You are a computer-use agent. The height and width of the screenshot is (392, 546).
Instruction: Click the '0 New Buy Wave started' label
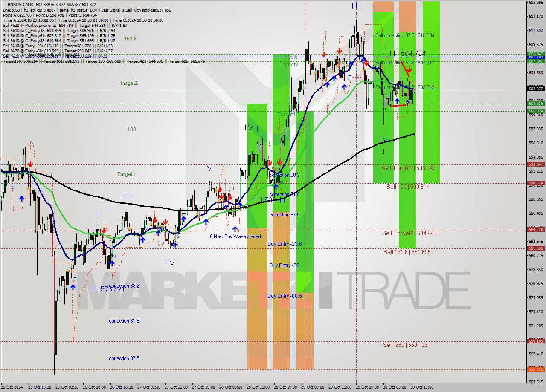click(x=235, y=236)
